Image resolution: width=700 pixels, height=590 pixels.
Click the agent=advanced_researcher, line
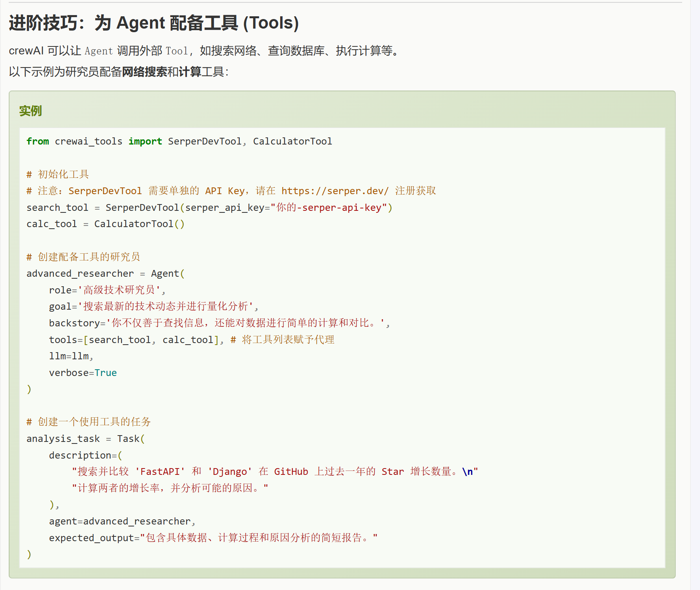pos(123,521)
